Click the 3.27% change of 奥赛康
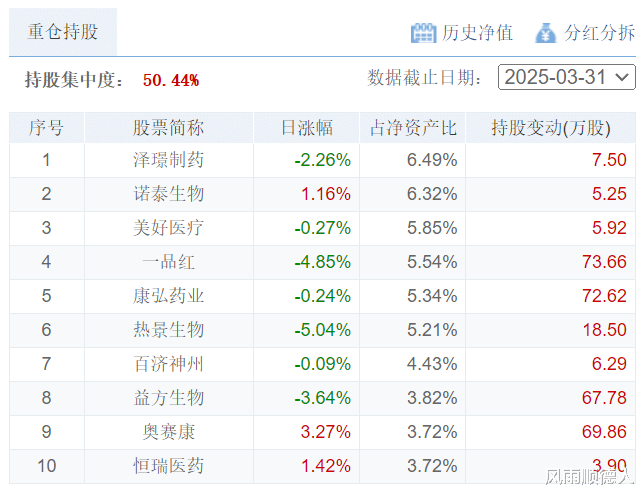Image resolution: width=644 pixels, height=498 pixels. click(x=326, y=432)
